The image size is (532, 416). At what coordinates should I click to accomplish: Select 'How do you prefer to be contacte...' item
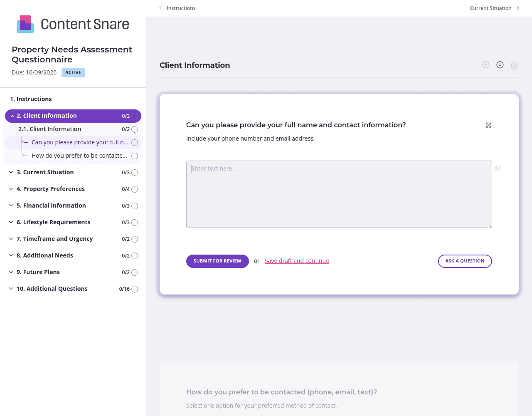(x=79, y=156)
